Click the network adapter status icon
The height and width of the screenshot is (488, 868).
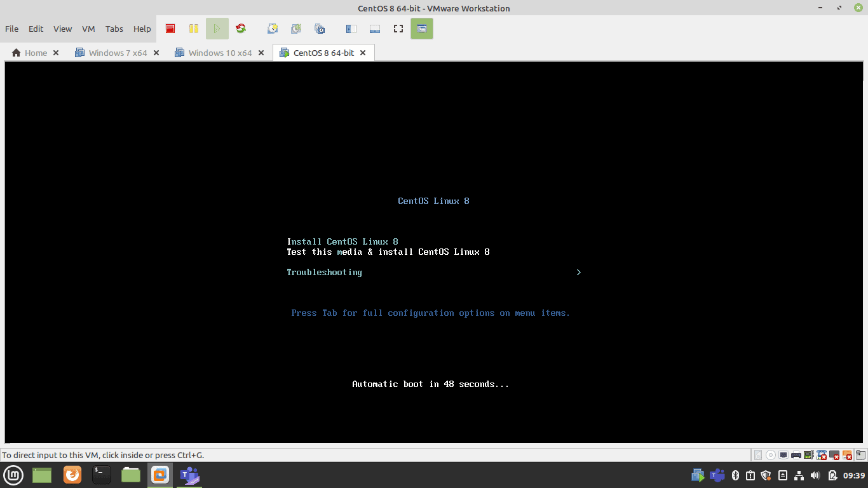[x=783, y=455]
